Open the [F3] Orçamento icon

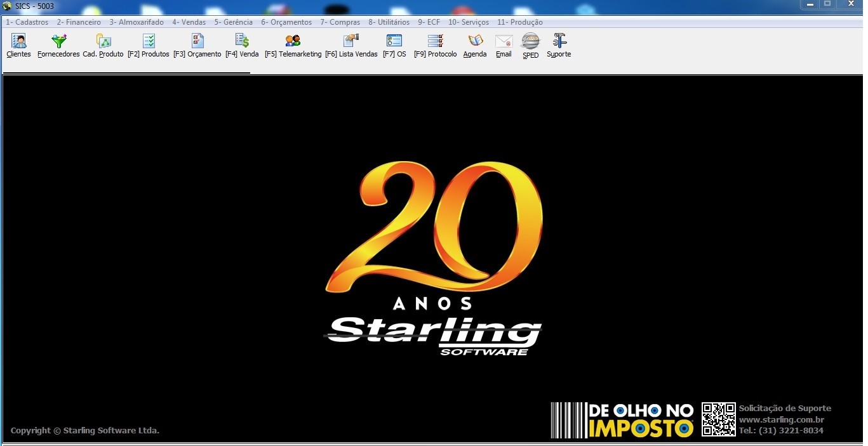tap(197, 42)
